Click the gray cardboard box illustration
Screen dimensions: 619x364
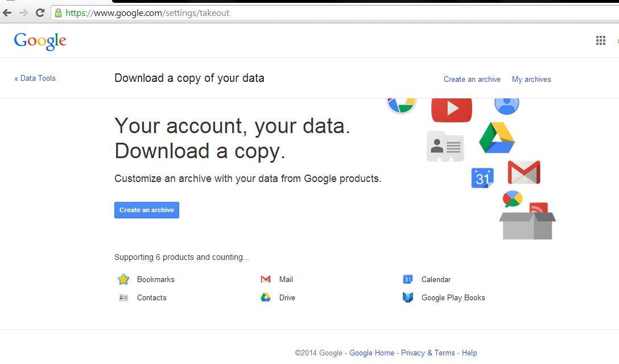[527, 225]
